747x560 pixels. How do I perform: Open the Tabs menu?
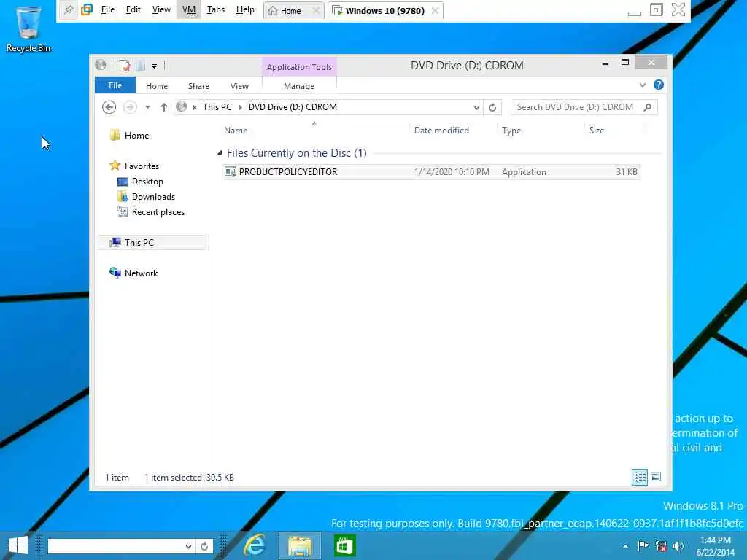pos(216,9)
